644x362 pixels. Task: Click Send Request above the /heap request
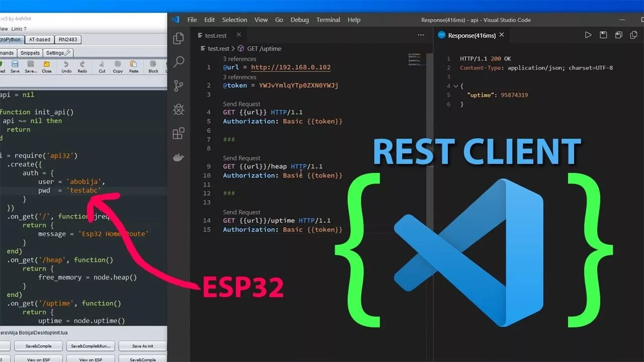point(242,158)
